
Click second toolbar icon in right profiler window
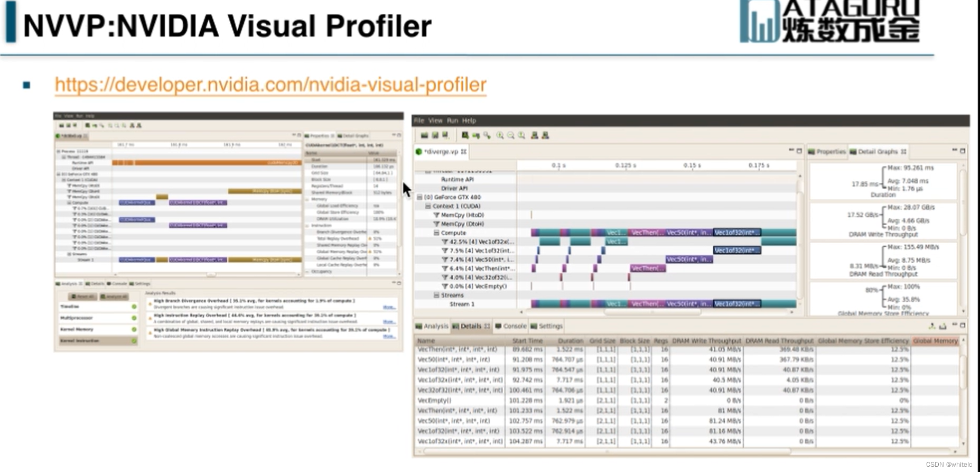click(x=435, y=136)
